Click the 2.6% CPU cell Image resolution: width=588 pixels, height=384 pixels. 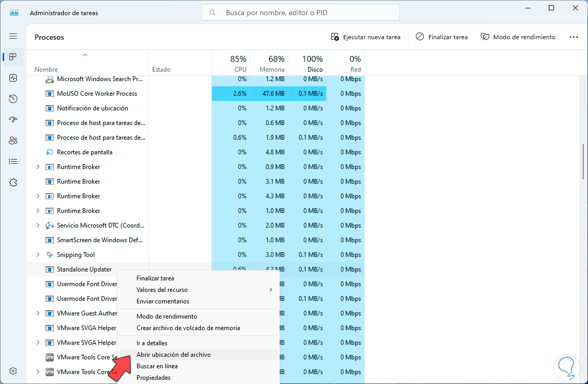[231, 94]
